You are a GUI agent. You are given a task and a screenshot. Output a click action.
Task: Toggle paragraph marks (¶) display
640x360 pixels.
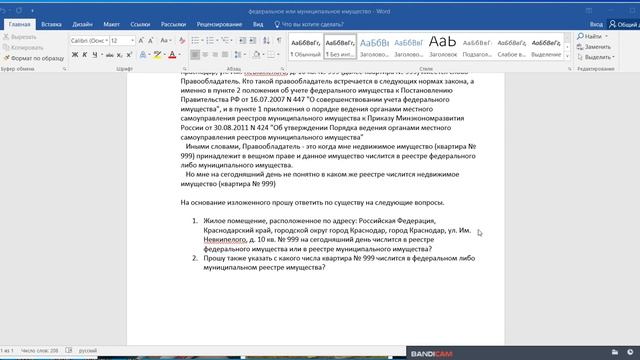coord(279,40)
